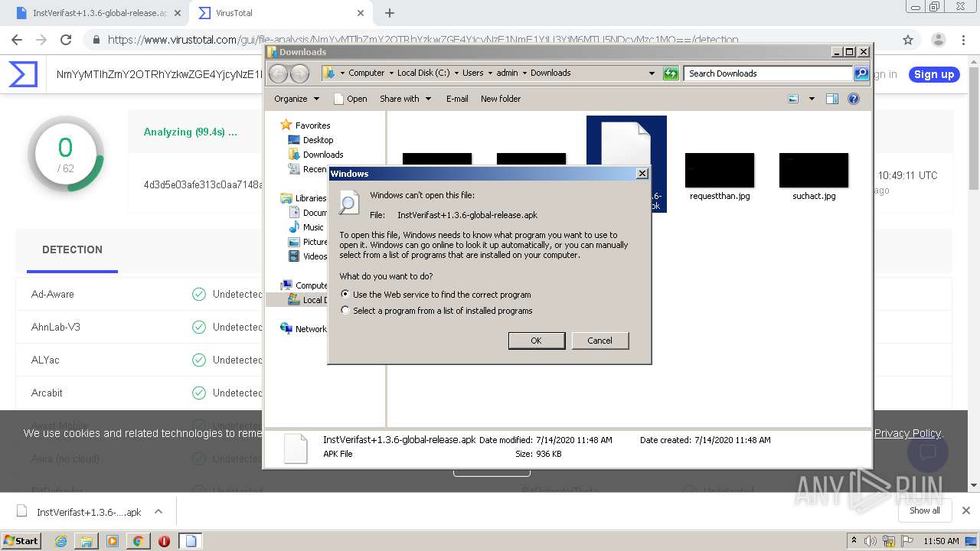
Task: Select Favorites in navigation pane
Action: (x=312, y=126)
